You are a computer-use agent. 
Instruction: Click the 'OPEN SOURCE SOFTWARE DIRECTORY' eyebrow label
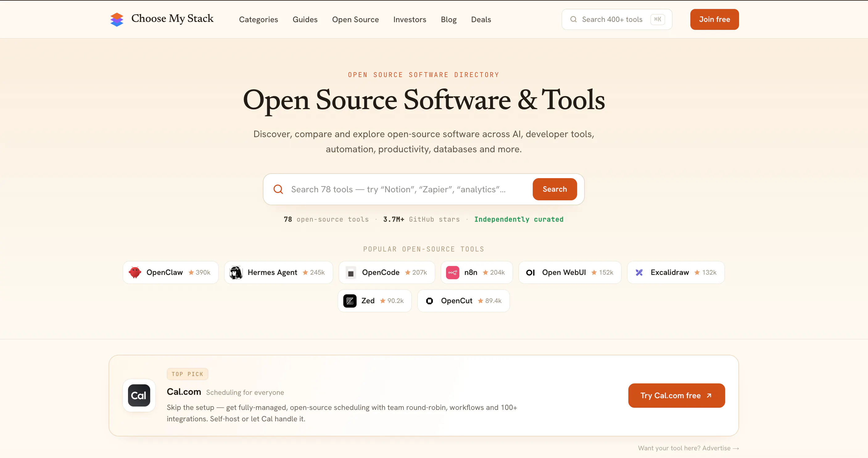pos(424,75)
